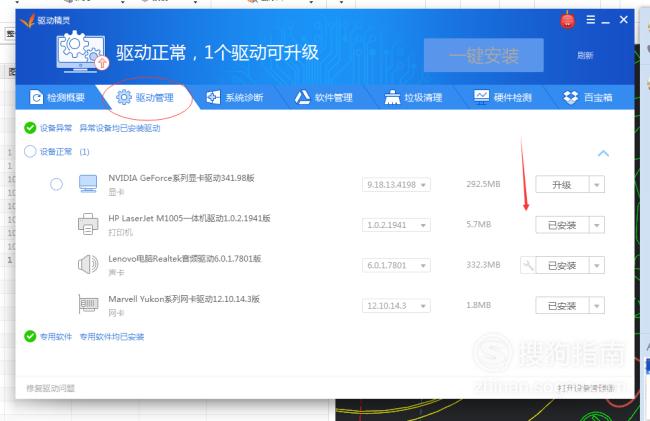This screenshot has height=421, width=650.
Task: Click the 292.5MB size value
Action: (483, 184)
